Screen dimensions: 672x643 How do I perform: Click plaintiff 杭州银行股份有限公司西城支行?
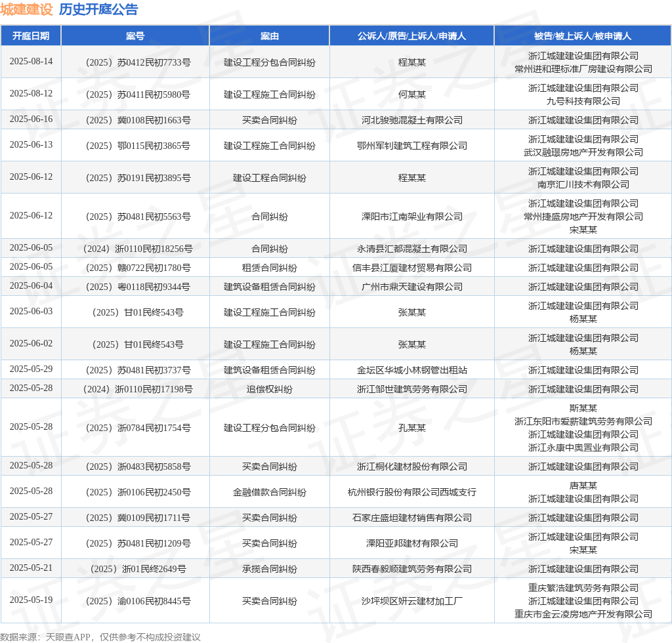[412, 493]
